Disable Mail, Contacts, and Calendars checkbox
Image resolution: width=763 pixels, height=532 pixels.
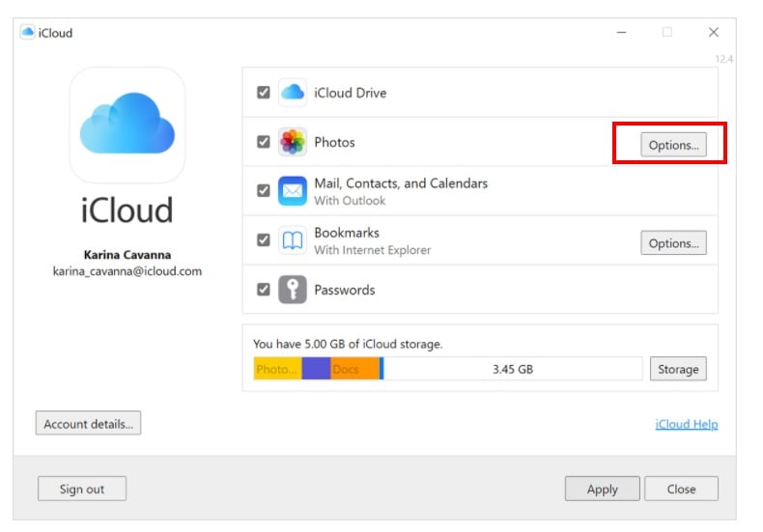pyautogui.click(x=264, y=190)
